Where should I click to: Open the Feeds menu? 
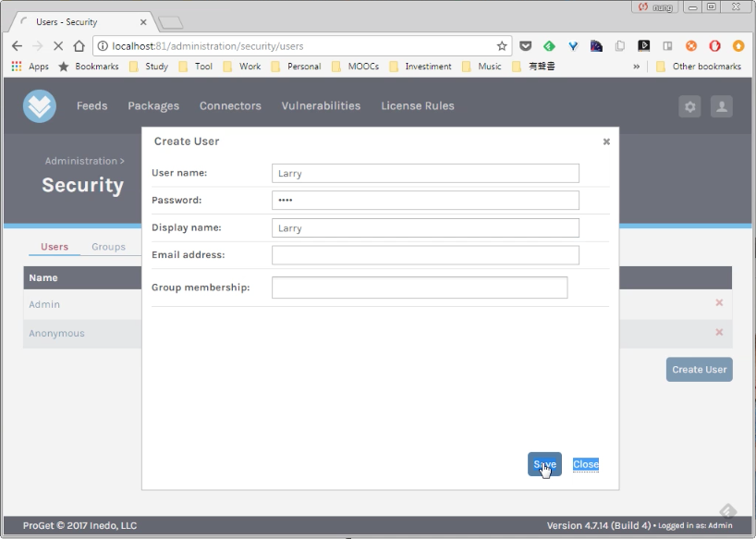pos(91,106)
